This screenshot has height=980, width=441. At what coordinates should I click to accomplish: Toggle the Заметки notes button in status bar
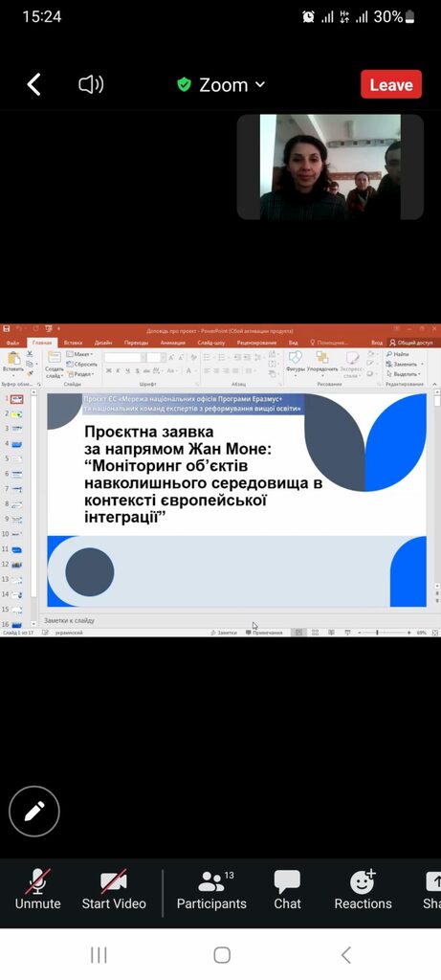[224, 633]
